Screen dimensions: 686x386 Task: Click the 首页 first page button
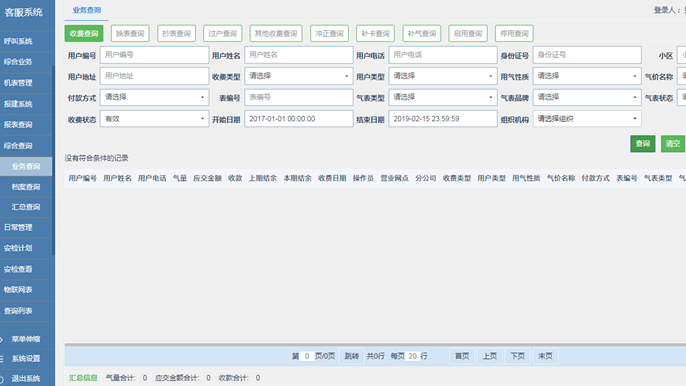point(462,356)
